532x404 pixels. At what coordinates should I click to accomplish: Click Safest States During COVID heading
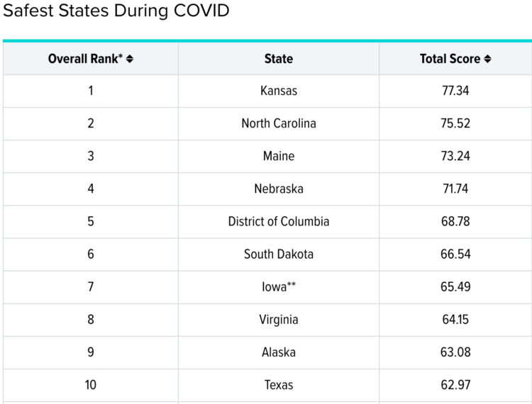116,11
